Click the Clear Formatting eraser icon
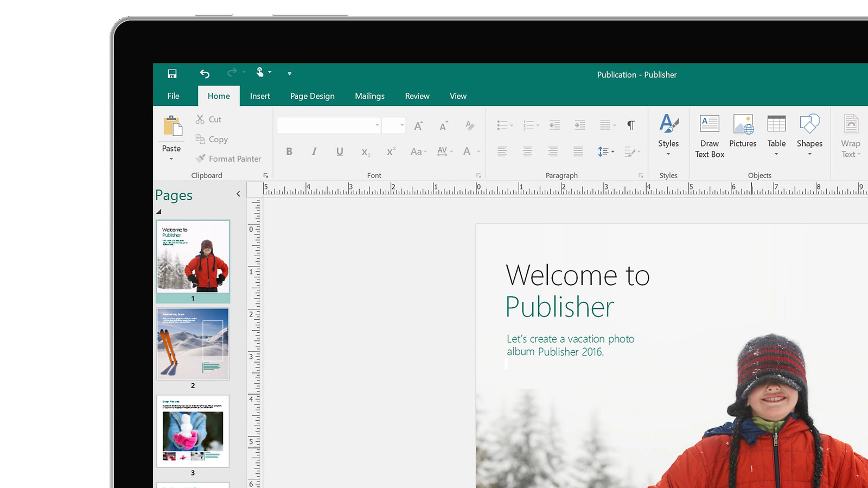Viewport: 868px width, 488px height. click(470, 126)
